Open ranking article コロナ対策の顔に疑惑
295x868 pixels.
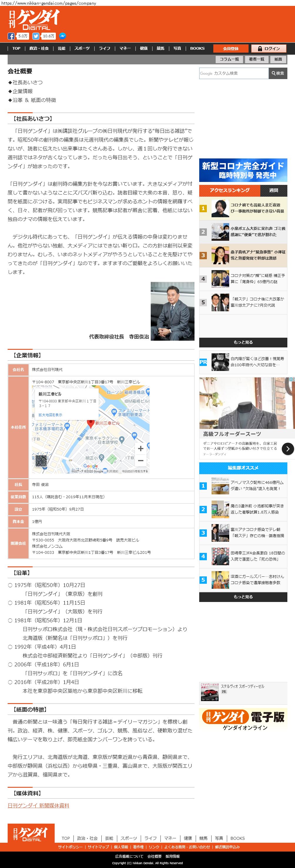point(243,279)
